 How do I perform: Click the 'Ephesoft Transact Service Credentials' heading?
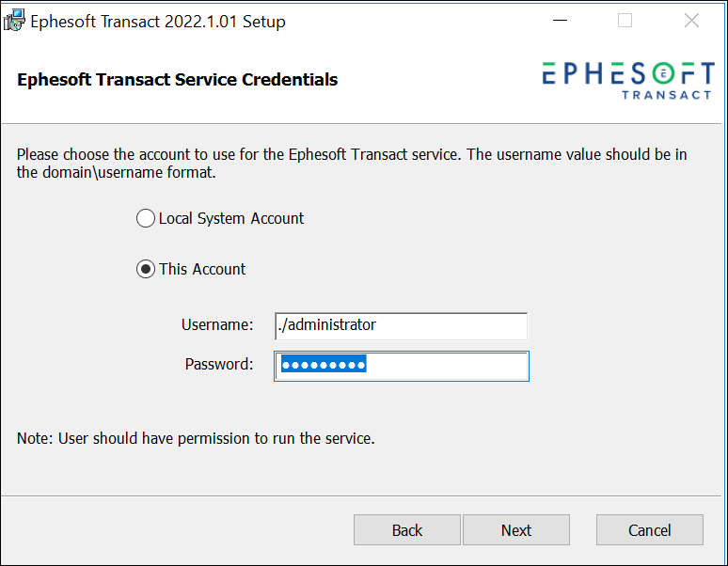click(x=178, y=80)
